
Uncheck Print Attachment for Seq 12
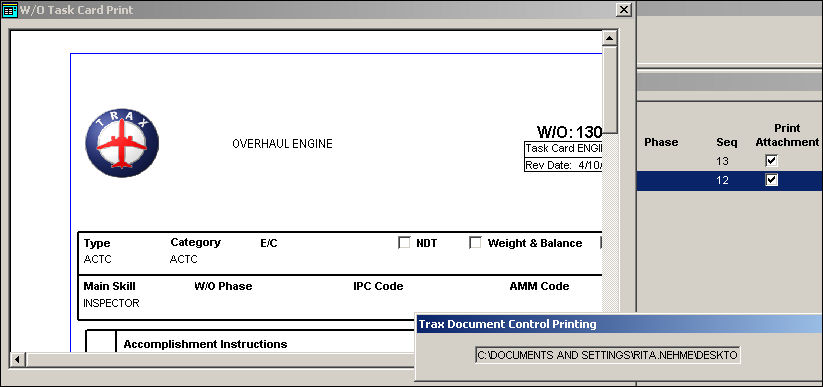(x=771, y=180)
